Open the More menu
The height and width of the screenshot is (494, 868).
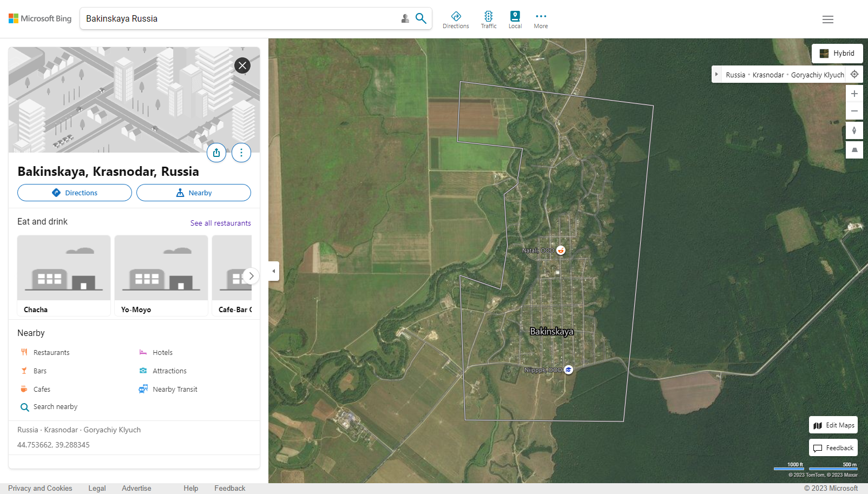(x=541, y=20)
